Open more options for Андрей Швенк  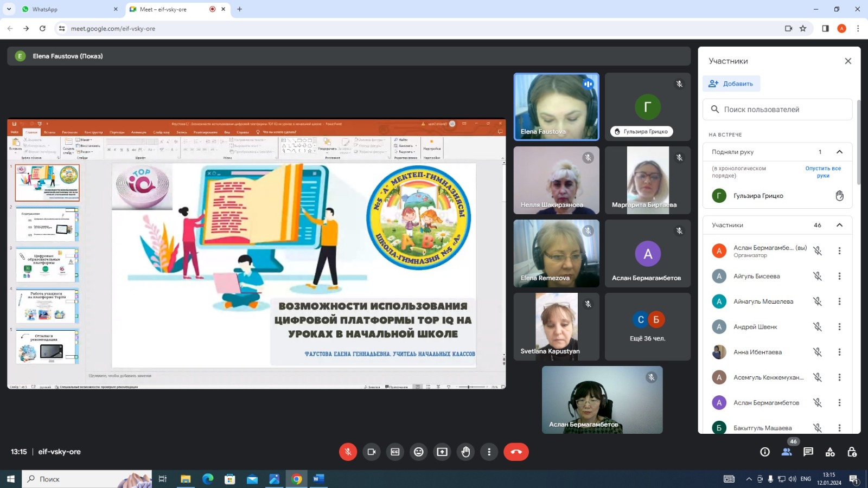point(839,326)
